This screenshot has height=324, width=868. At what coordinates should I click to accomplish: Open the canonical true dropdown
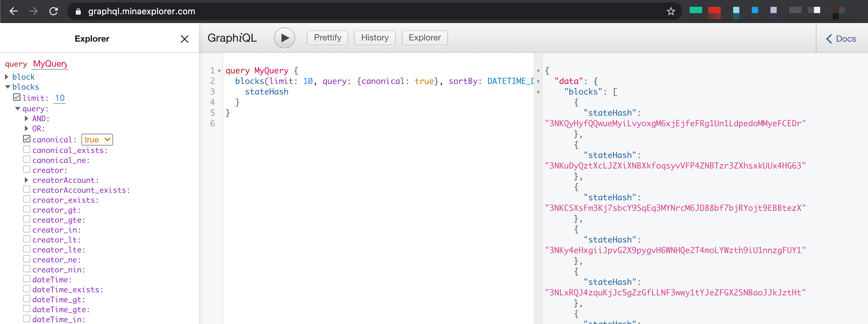(x=97, y=140)
